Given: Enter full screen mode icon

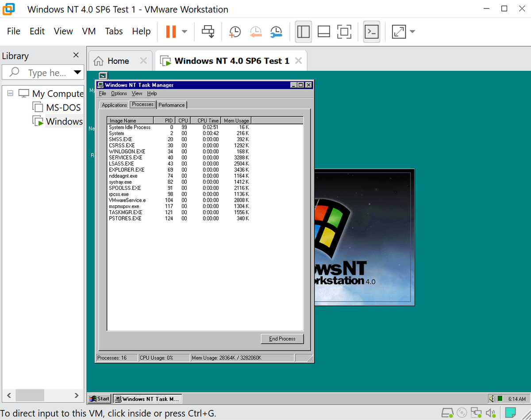Looking at the screenshot, I should point(344,31).
